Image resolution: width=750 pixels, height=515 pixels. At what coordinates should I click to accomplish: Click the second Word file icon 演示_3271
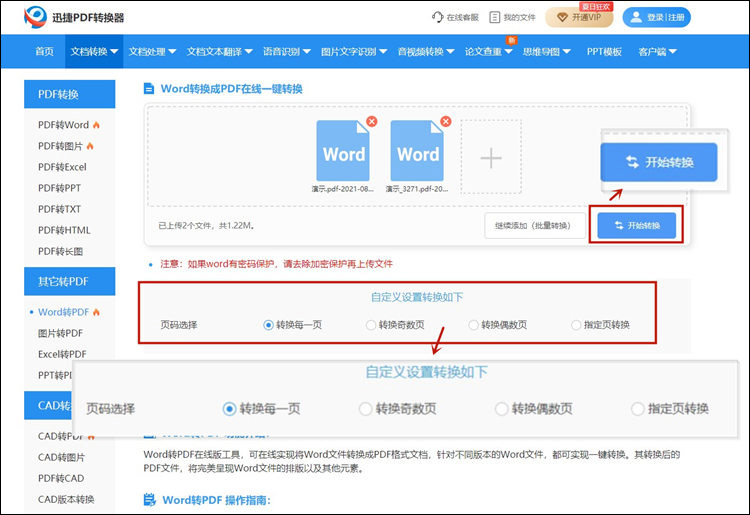[x=417, y=151]
